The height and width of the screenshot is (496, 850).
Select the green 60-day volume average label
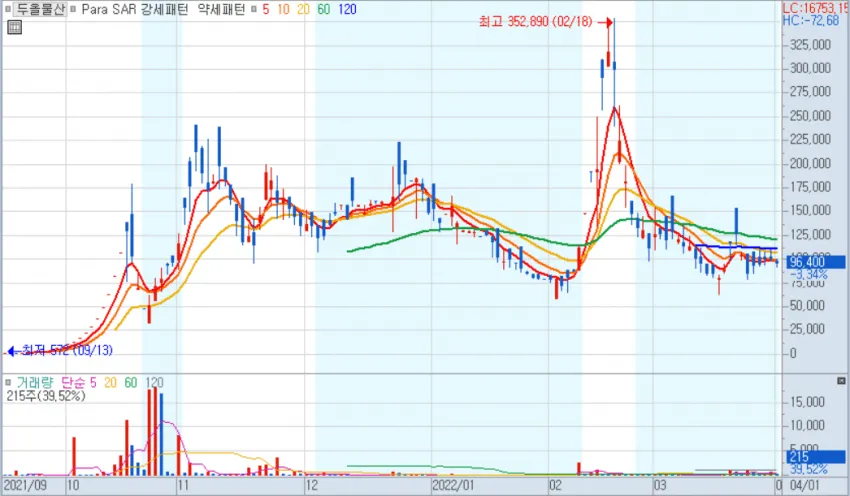[131, 383]
